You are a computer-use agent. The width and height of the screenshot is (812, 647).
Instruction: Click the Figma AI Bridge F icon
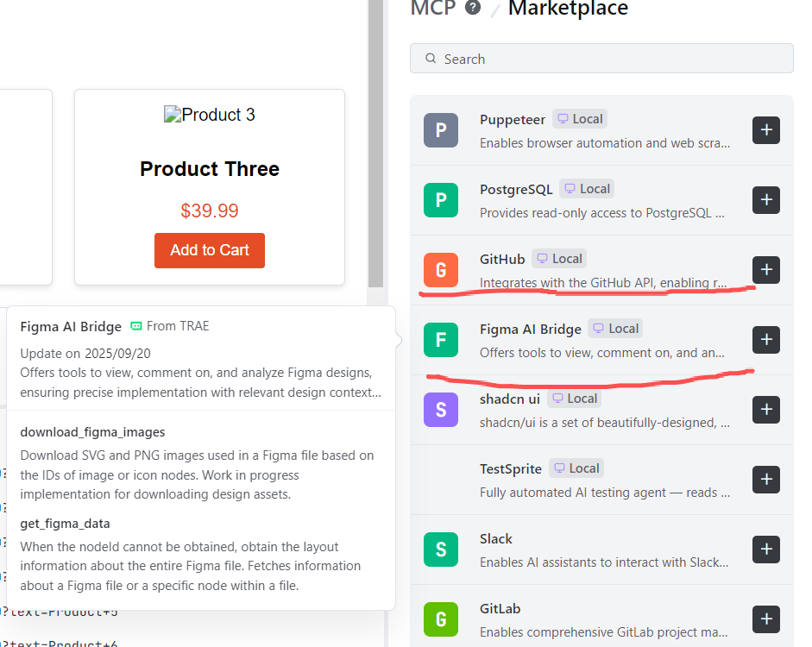[441, 340]
